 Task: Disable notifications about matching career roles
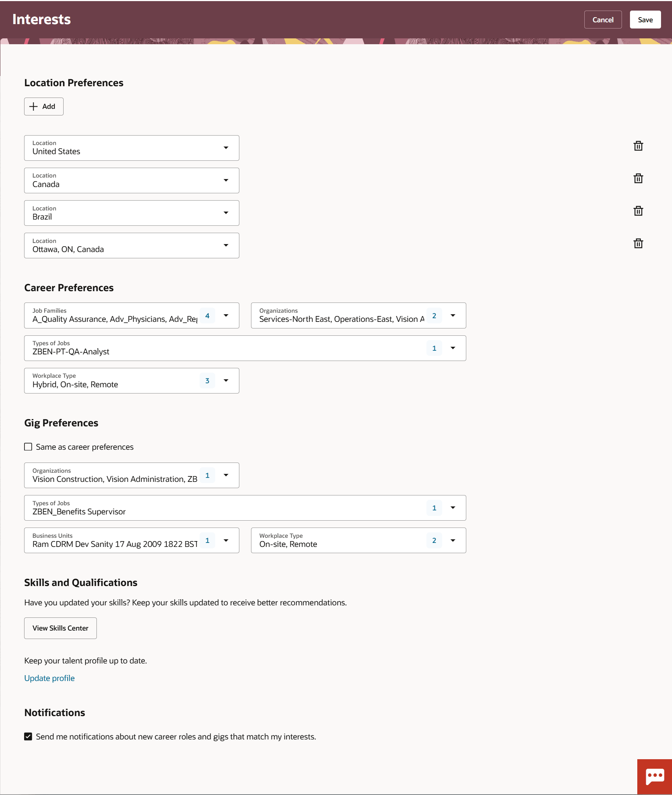pos(28,736)
